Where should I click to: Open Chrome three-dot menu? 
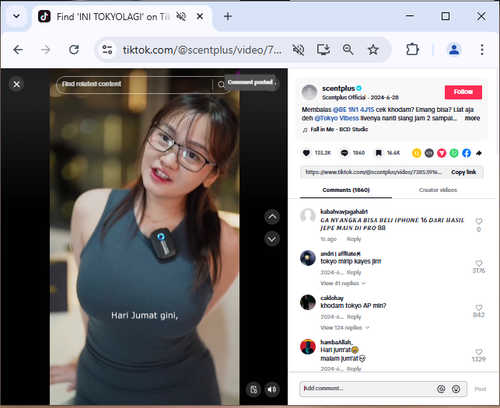(x=482, y=50)
